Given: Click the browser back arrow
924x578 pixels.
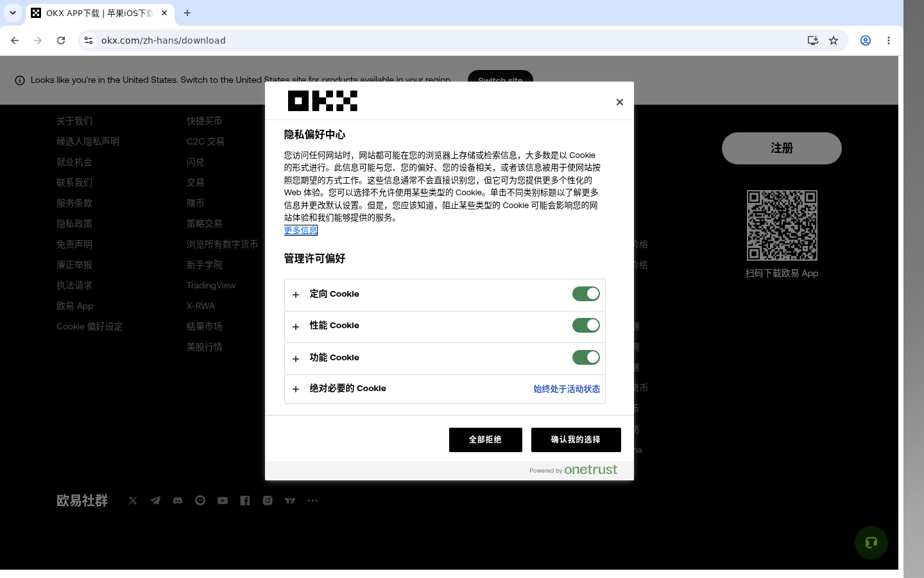Looking at the screenshot, I should (15, 40).
